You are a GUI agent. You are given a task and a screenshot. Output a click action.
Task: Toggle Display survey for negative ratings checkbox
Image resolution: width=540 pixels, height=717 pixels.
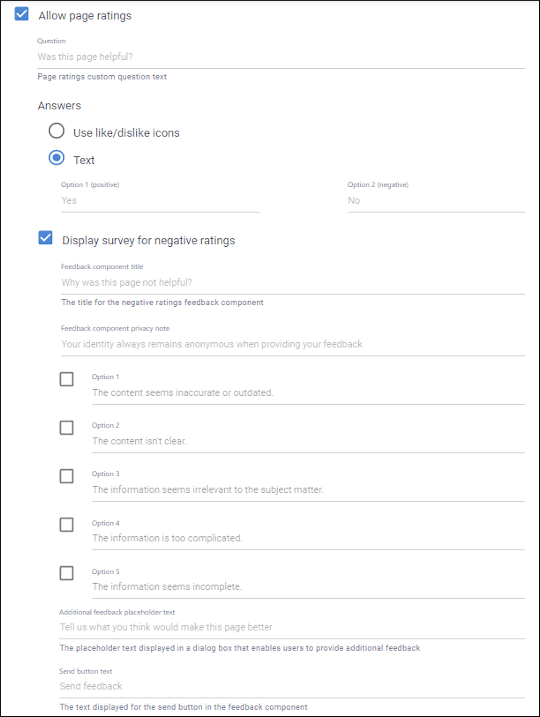click(x=45, y=238)
